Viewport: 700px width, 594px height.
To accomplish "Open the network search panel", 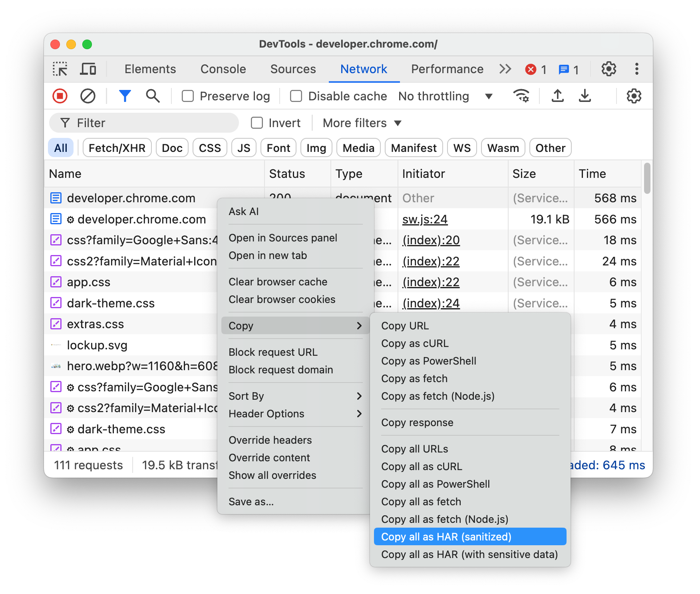I will (152, 96).
